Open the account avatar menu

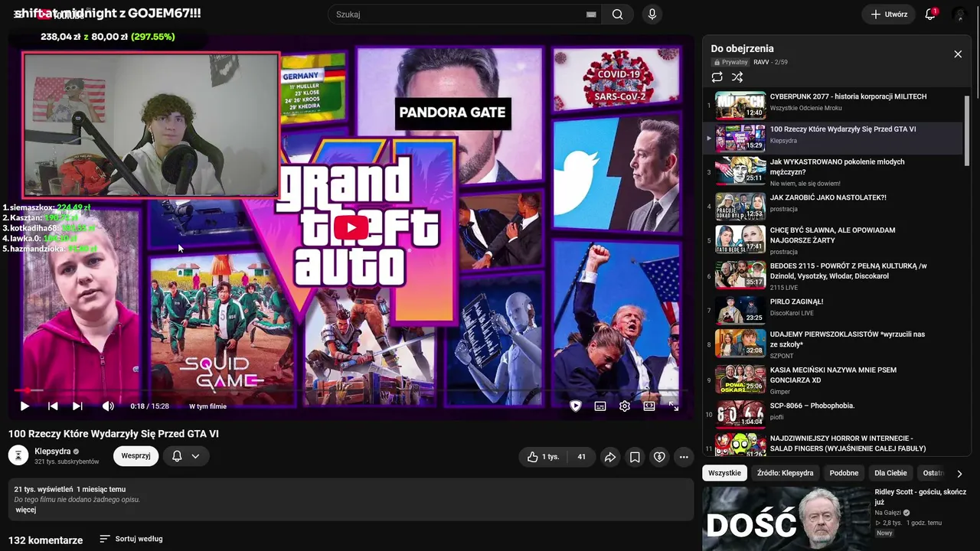959,15
